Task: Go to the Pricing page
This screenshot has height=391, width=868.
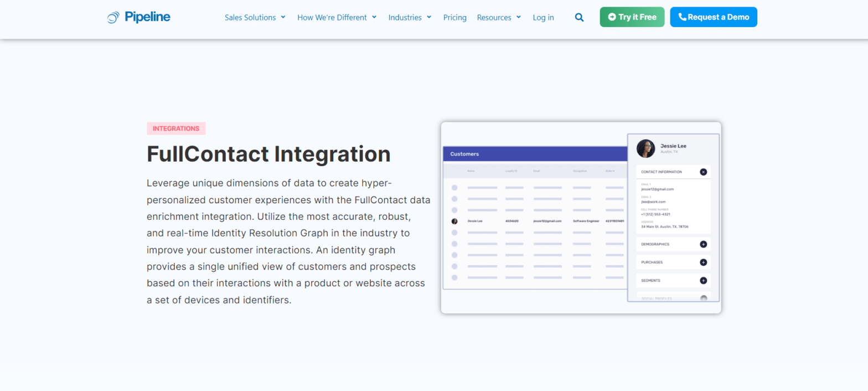Action: [x=455, y=17]
